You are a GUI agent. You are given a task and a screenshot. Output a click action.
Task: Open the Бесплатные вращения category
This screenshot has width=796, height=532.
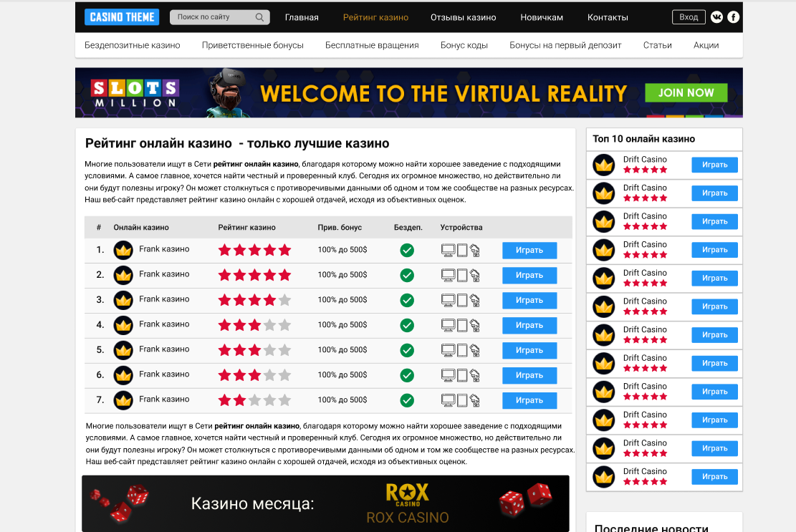click(x=372, y=45)
